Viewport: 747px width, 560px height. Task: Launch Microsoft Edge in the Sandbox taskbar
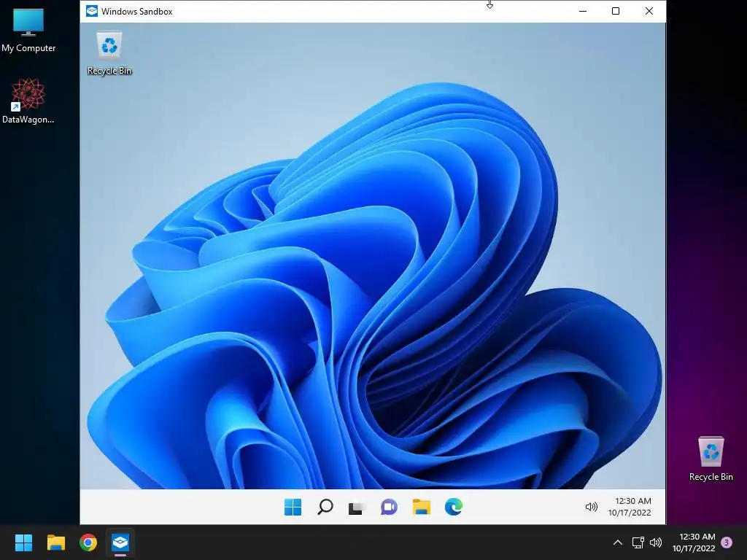click(x=454, y=507)
